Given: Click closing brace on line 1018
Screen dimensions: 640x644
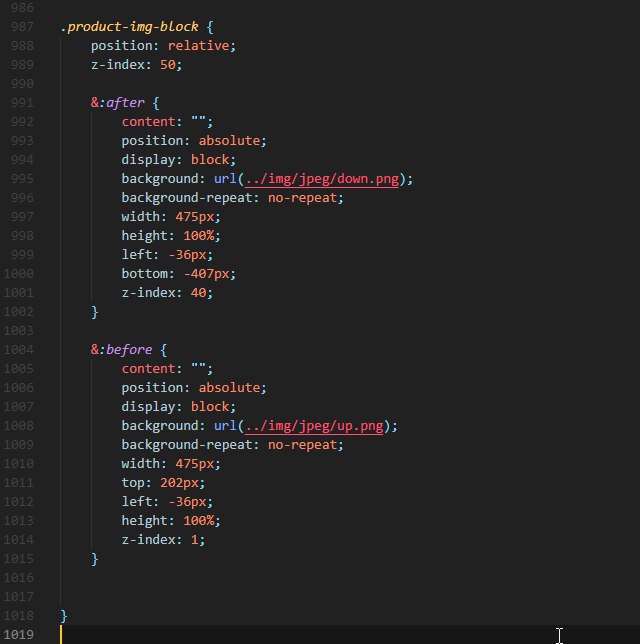Looking at the screenshot, I should point(64,616).
